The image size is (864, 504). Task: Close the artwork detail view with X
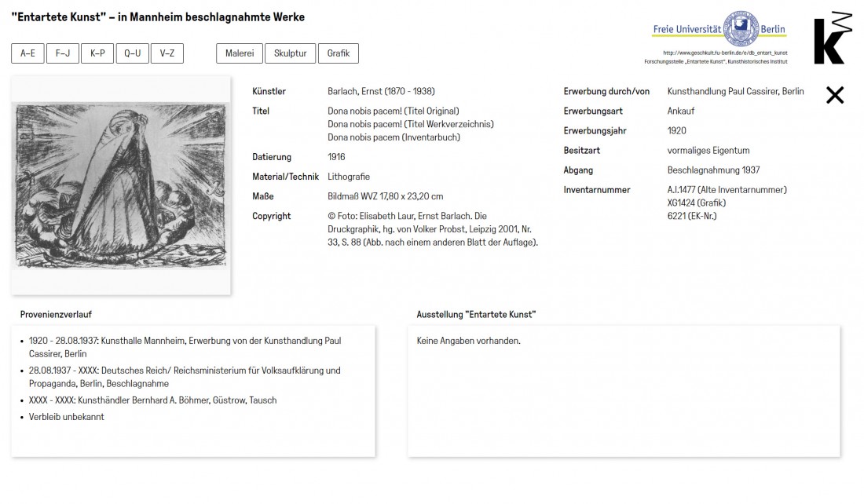click(x=834, y=95)
